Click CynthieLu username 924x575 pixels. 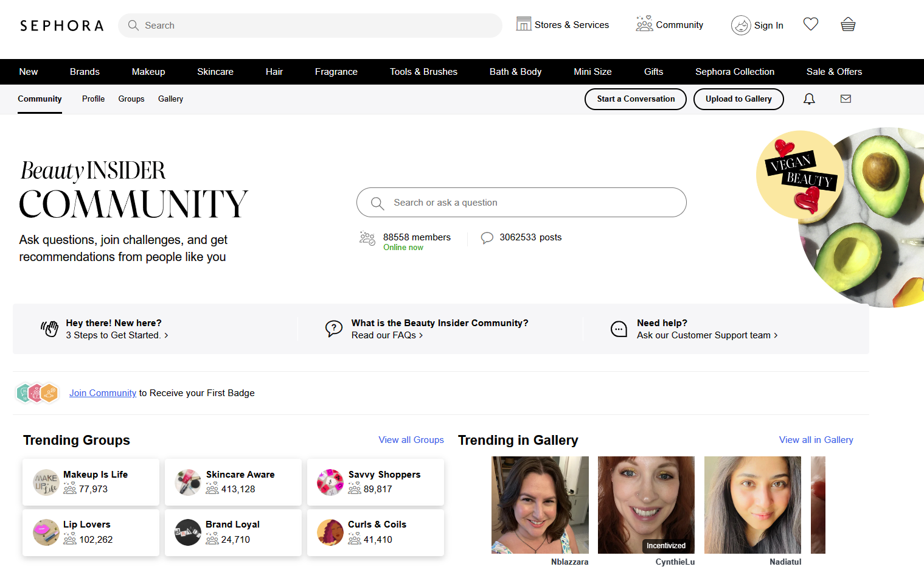(x=675, y=562)
